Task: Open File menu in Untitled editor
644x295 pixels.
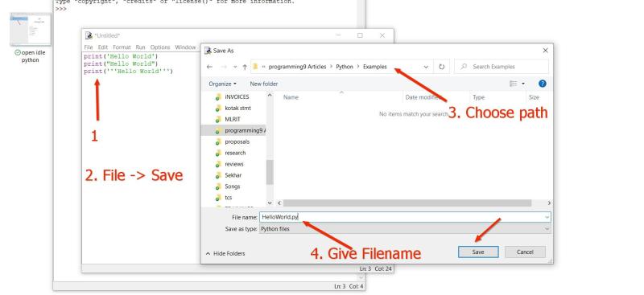Action: [x=89, y=47]
